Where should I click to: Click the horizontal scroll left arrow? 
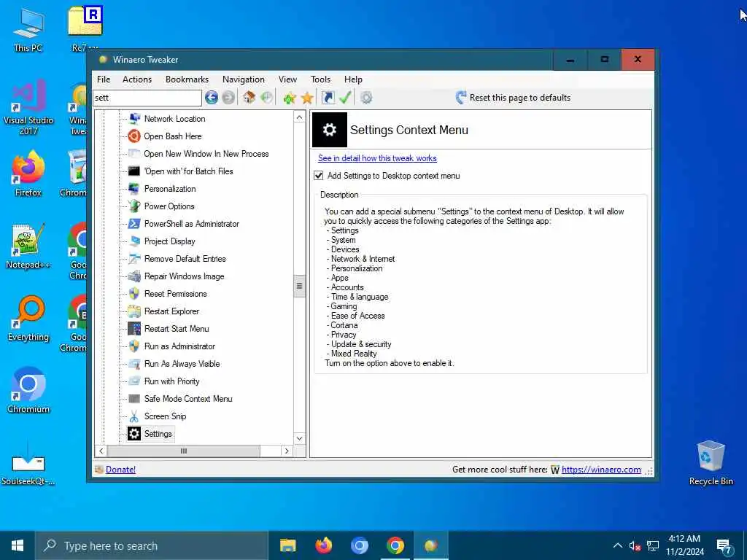(101, 451)
